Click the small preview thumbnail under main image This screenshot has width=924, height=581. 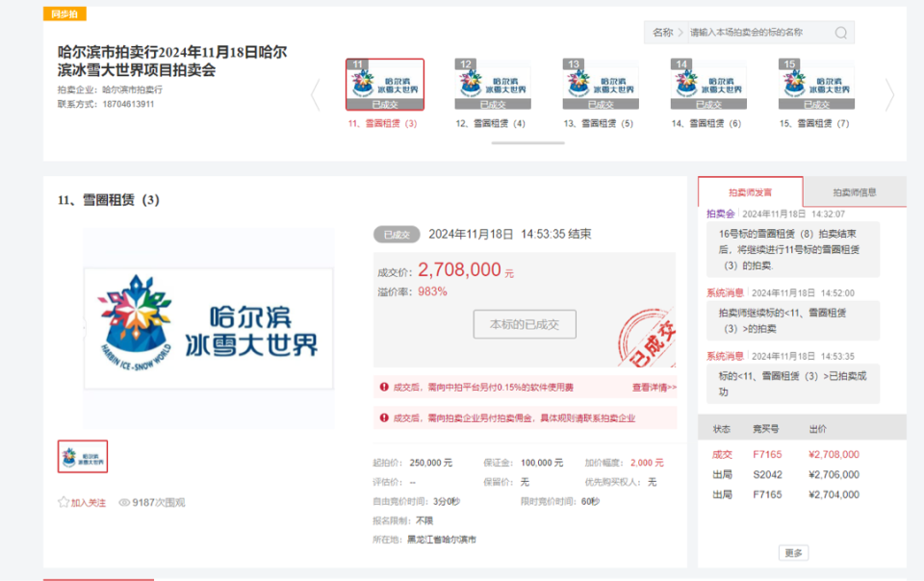[x=83, y=456]
